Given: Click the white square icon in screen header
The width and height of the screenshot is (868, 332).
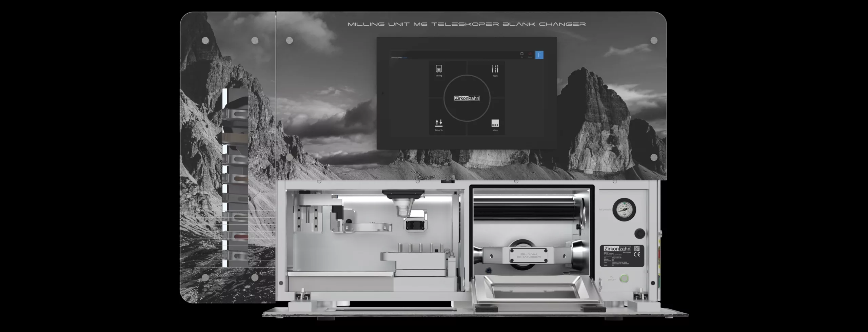Looking at the screenshot, I should (x=522, y=54).
